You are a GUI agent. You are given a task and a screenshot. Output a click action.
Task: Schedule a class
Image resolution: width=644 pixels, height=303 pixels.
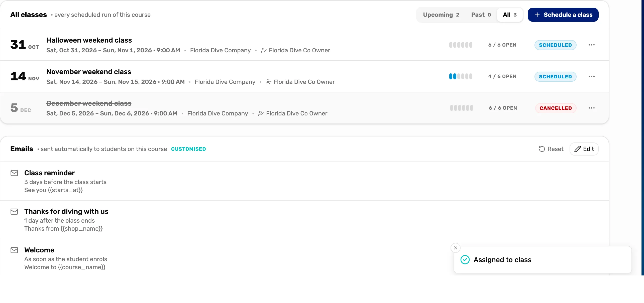tap(563, 15)
